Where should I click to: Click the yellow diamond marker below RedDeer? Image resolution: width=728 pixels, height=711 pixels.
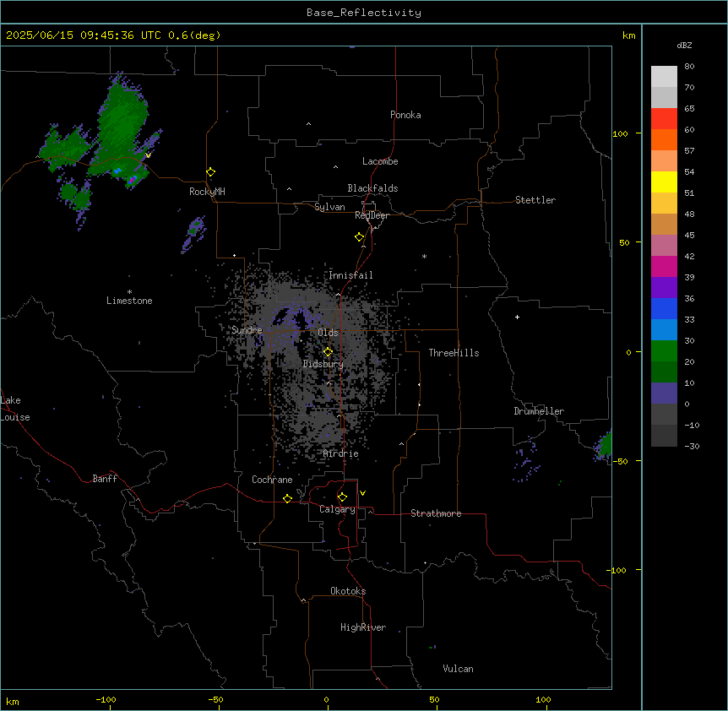(x=360, y=237)
